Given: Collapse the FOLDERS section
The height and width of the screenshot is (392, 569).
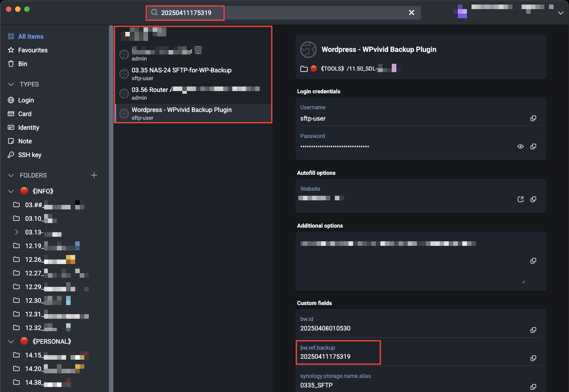Looking at the screenshot, I should pyautogui.click(x=11, y=175).
